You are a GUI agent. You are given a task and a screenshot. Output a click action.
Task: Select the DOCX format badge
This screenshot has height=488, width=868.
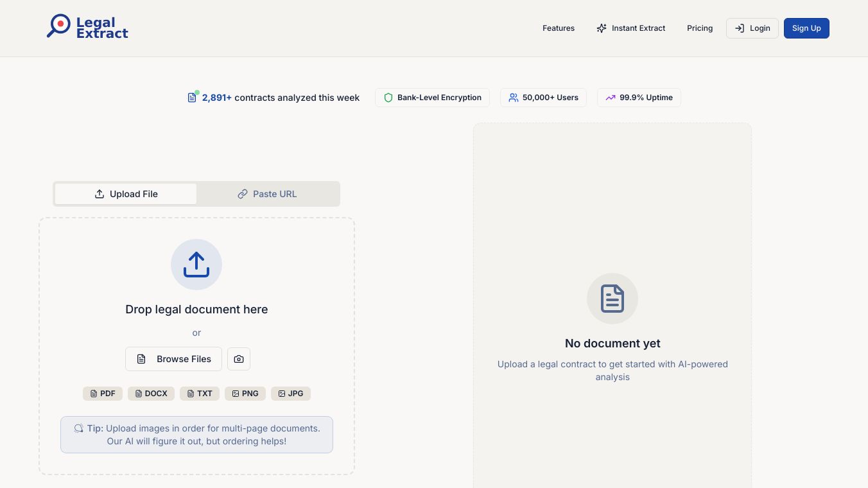152,394
